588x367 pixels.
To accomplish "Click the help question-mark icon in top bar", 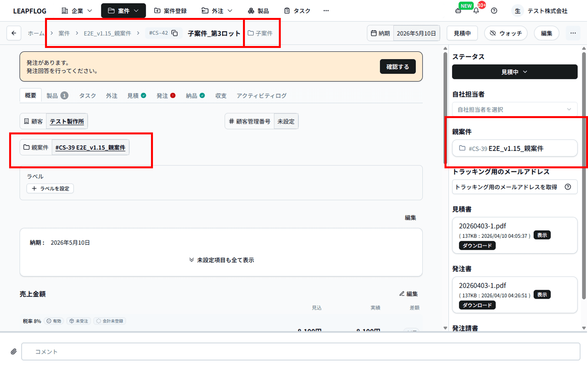I will pyautogui.click(x=494, y=10).
